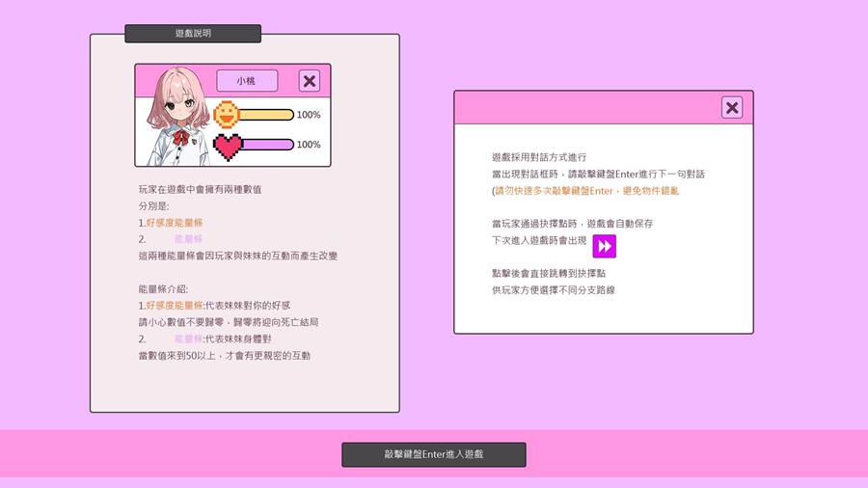This screenshot has width=868, height=488.
Task: Click the orange warning about pressing Enter
Action: point(585,191)
